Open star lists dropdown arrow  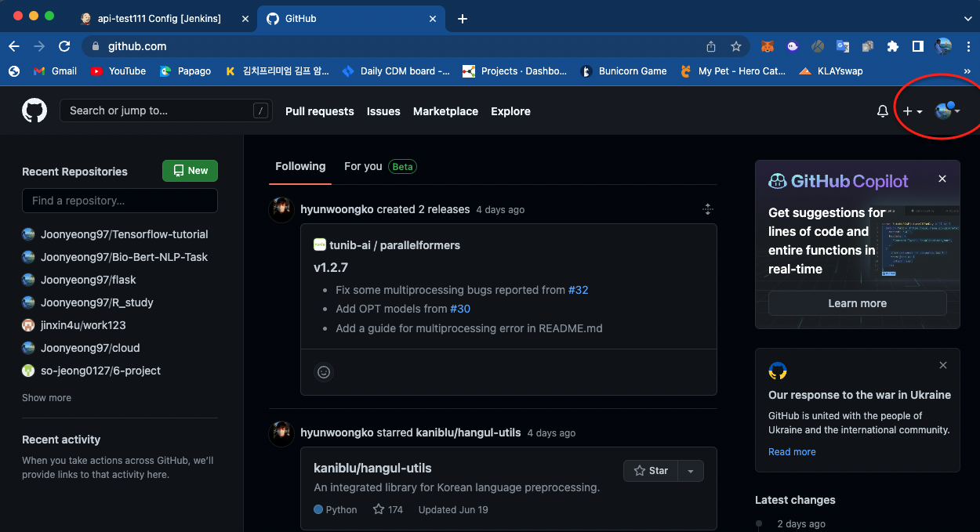pyautogui.click(x=691, y=471)
